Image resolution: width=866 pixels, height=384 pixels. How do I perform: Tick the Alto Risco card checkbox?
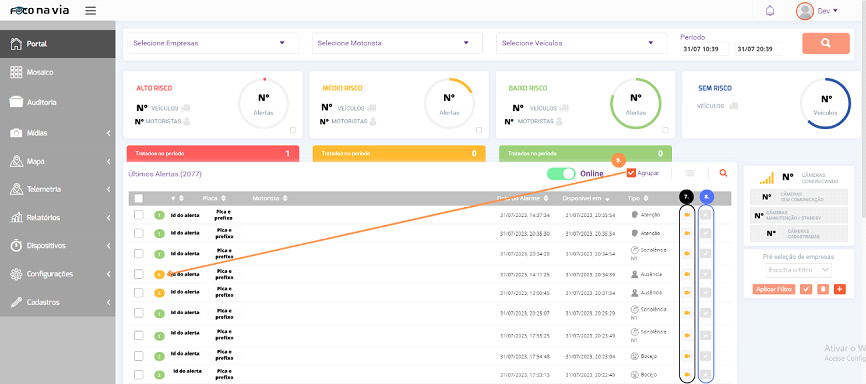293,130
